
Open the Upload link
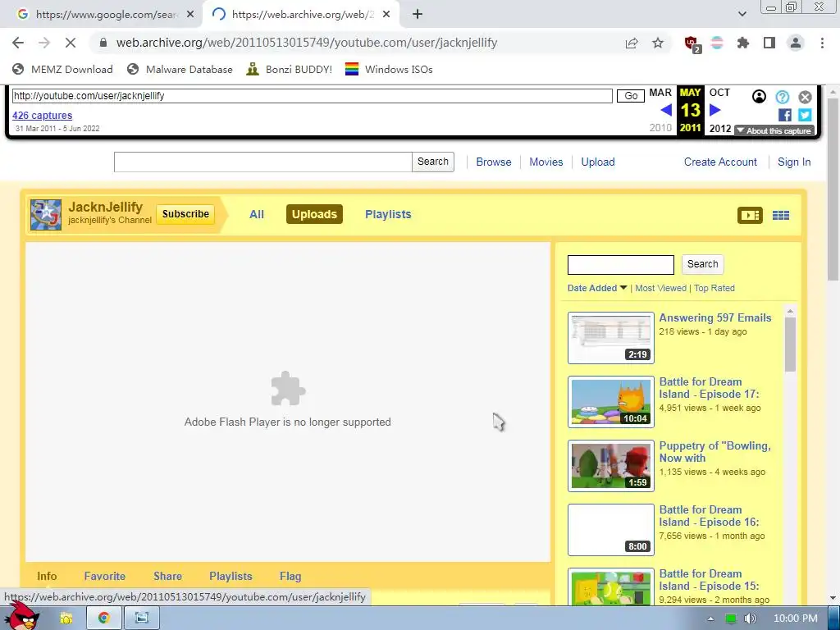click(598, 162)
